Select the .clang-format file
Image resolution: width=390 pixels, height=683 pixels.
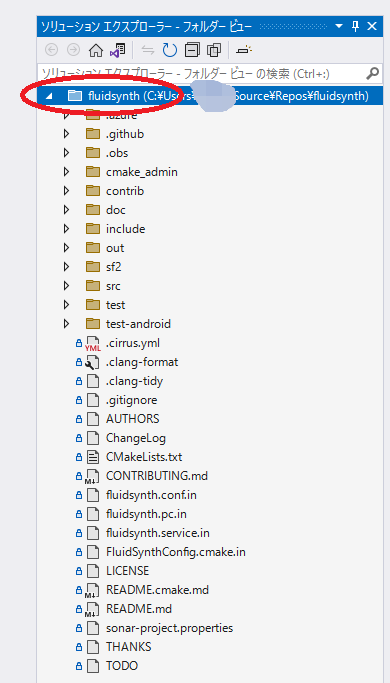click(x=142, y=362)
